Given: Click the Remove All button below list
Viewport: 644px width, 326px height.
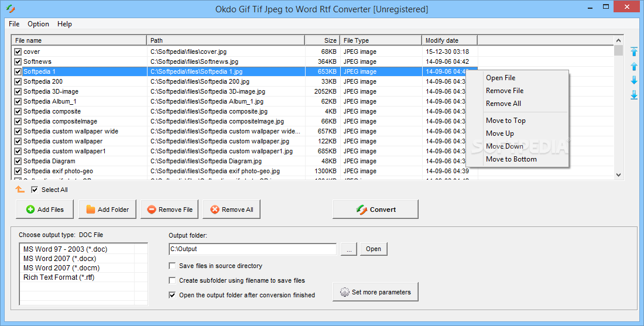Looking at the screenshot, I should [232, 210].
